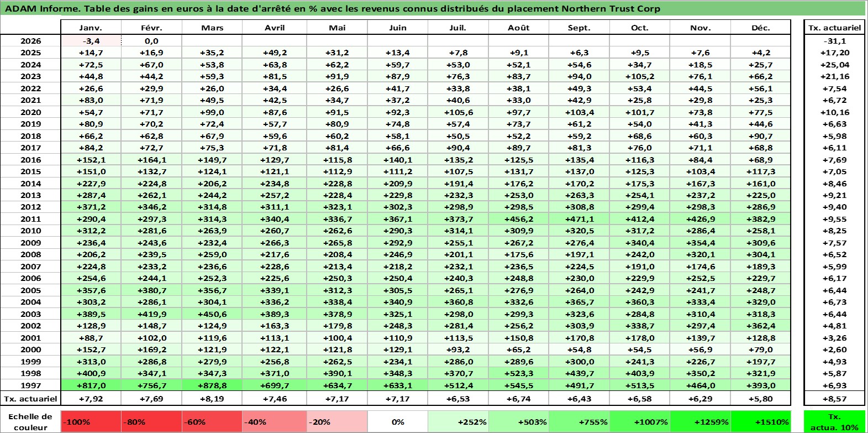Click the ADAM Informe table title text
The image size is (868, 433).
click(332, 8)
